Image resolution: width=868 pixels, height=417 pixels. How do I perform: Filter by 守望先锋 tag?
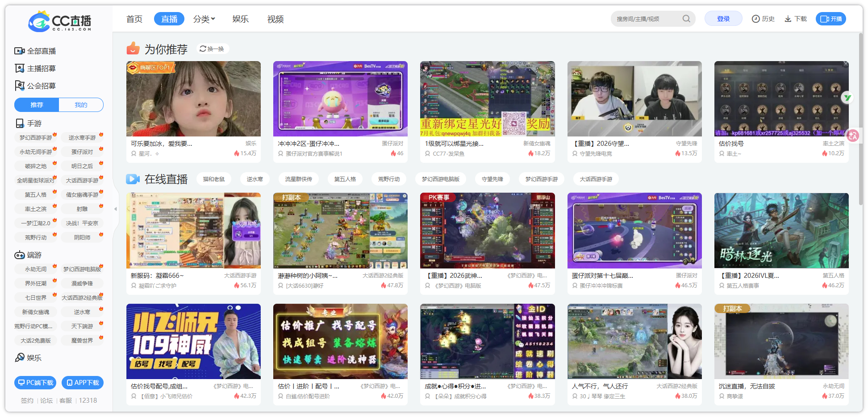click(492, 179)
